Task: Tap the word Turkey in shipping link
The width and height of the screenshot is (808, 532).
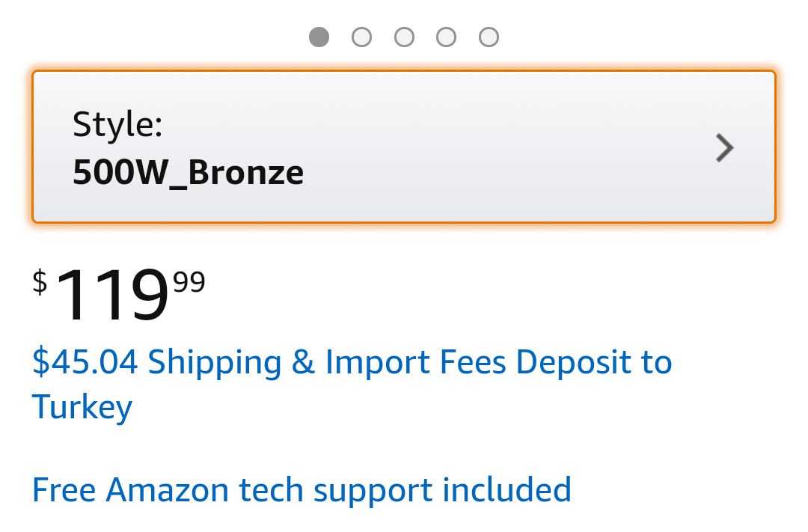Action: tap(82, 408)
